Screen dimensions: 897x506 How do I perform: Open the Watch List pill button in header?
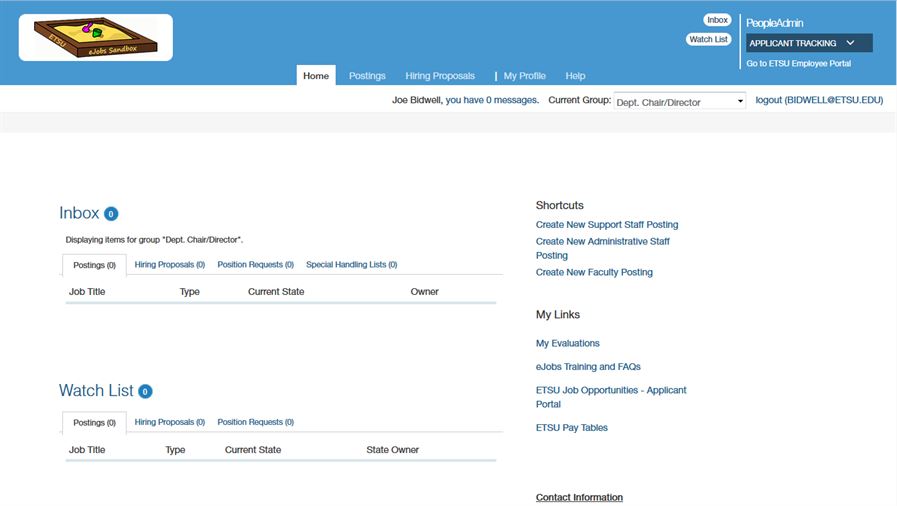click(708, 40)
